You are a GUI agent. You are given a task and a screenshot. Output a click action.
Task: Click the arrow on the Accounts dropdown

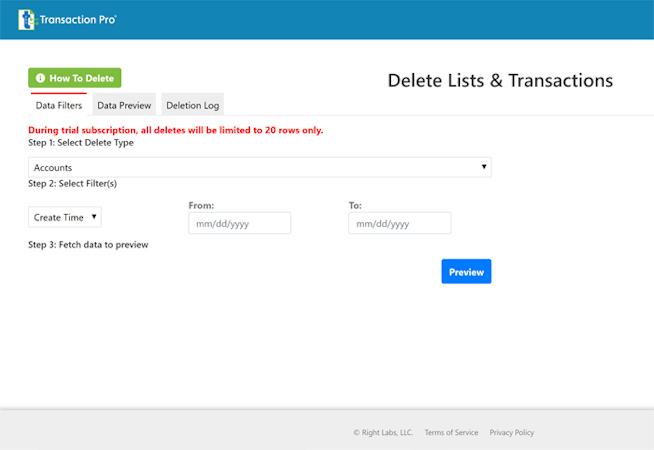(x=484, y=167)
